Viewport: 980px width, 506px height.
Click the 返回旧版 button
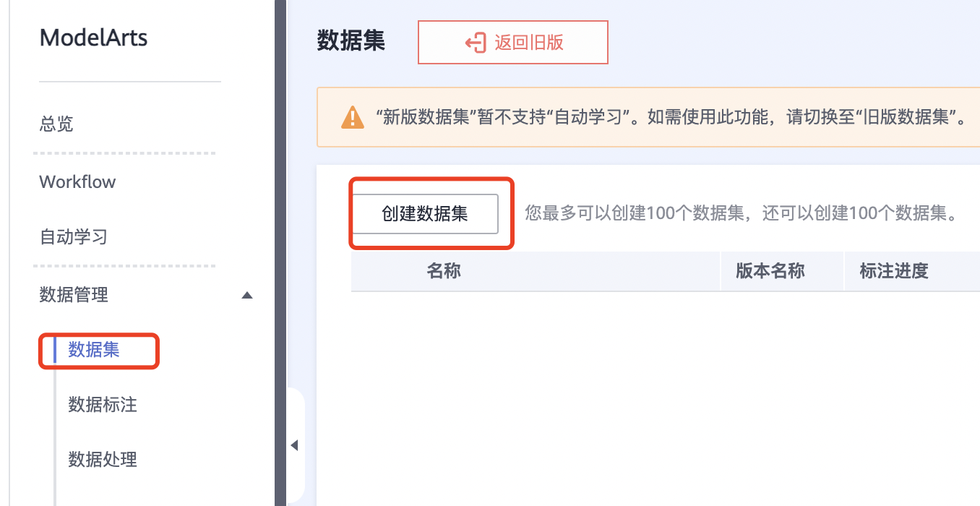tap(513, 43)
